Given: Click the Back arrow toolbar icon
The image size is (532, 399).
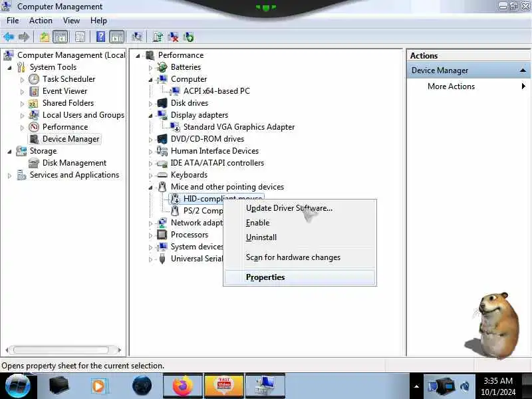Looking at the screenshot, I should click(x=9, y=37).
